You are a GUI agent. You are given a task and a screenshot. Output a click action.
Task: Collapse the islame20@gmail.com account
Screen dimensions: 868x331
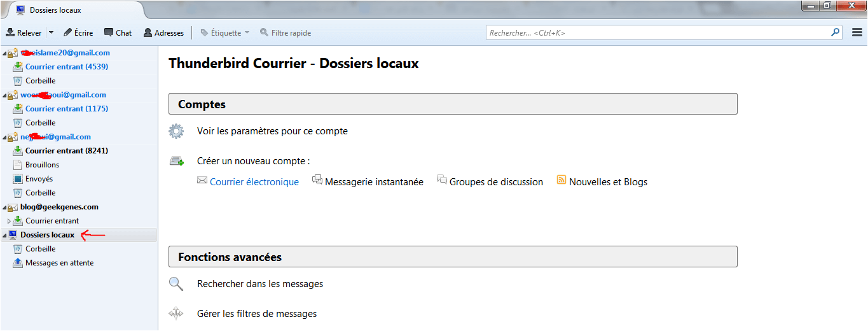click(x=4, y=53)
